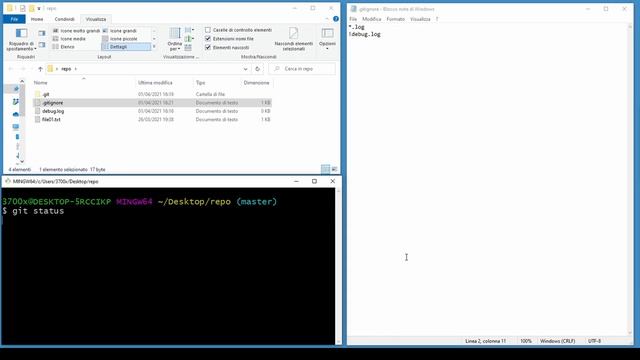Open the Opzioni dropdown arrow
The width and height of the screenshot is (640, 360).
pos(327,49)
